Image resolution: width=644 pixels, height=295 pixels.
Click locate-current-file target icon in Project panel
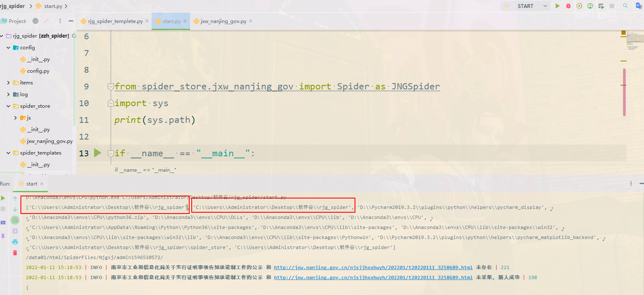pyautogui.click(x=35, y=21)
